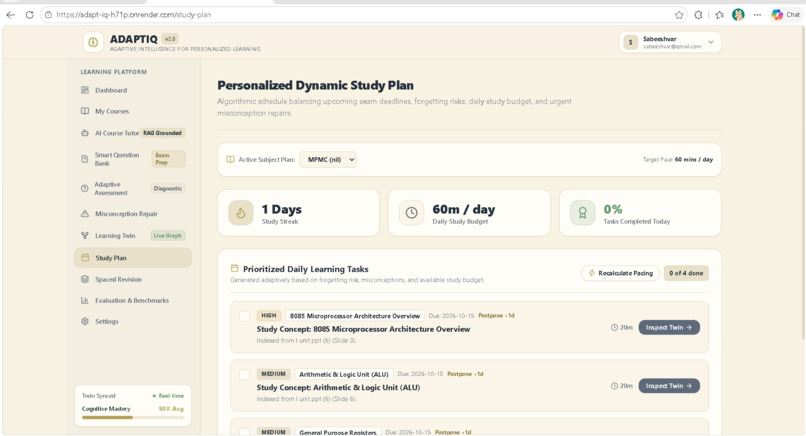Image resolution: width=806 pixels, height=436 pixels.
Task: Click the Study Concept: 8085 Microprocessor title
Action: [363, 329]
